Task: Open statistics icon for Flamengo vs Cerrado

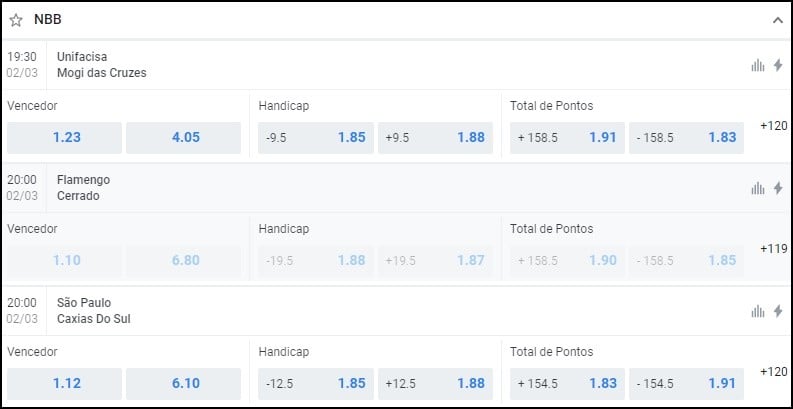Action: (x=758, y=188)
